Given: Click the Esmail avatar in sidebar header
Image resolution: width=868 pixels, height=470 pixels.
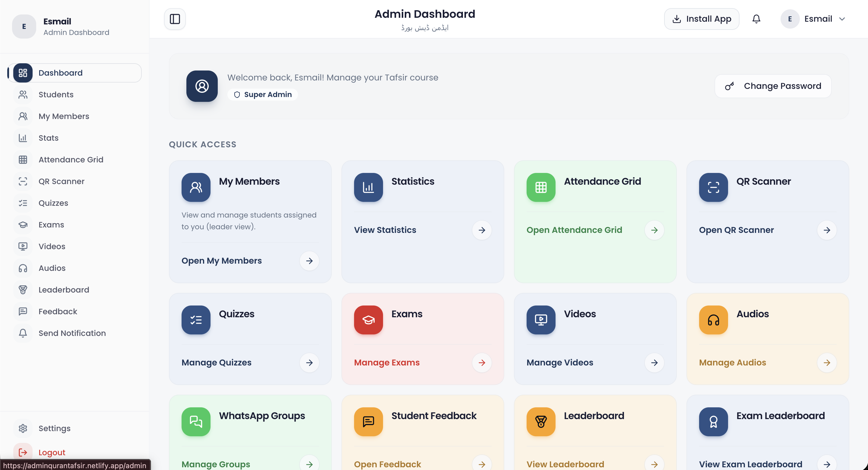Looking at the screenshot, I should pos(24,26).
